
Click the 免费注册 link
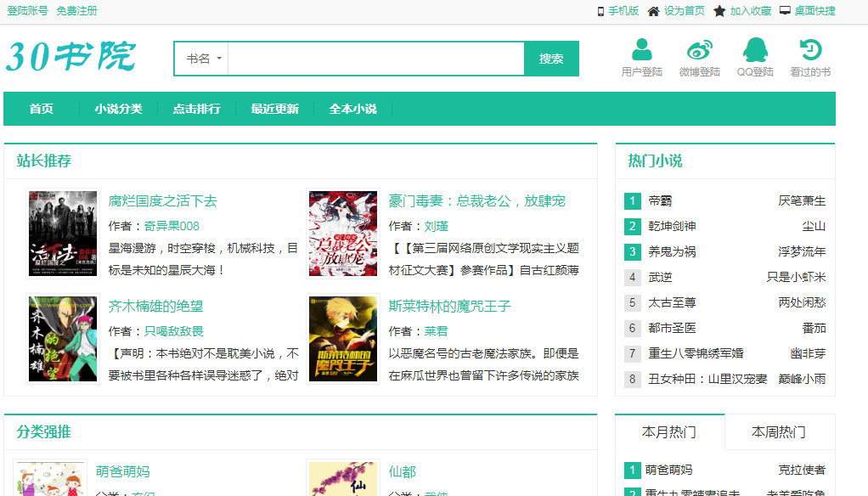[x=77, y=11]
